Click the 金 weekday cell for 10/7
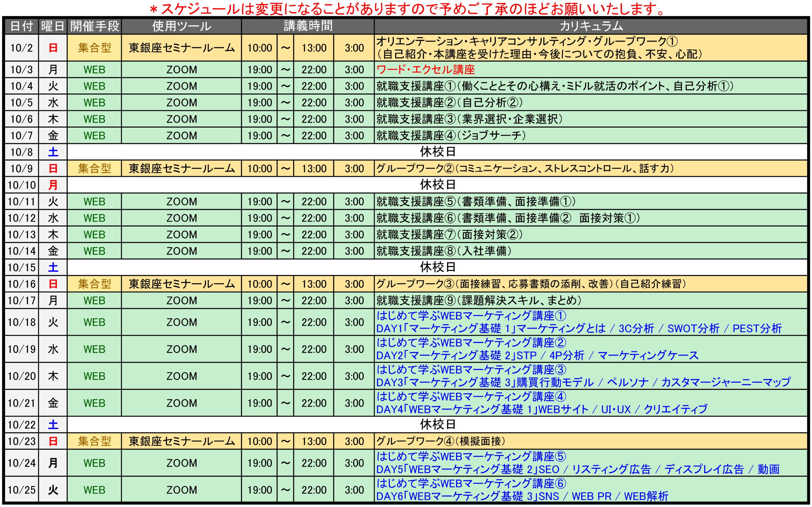Viewport: 812px width, 507px height. click(x=53, y=136)
